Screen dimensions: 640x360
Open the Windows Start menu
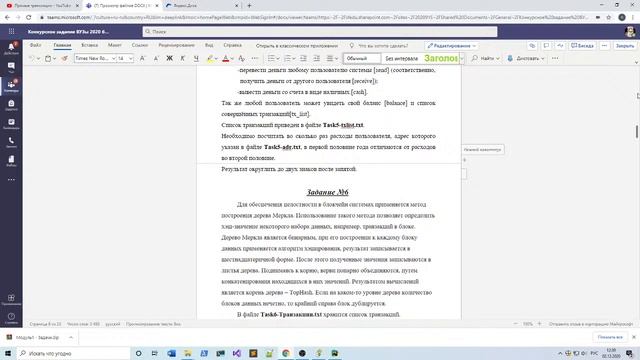click(x=8, y=353)
